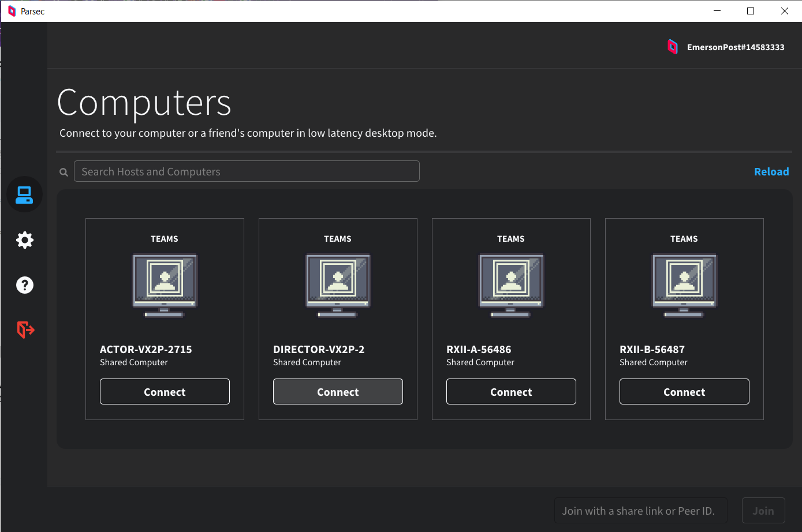Click the share link or Peer ID field
The height and width of the screenshot is (532, 802).
(640, 511)
